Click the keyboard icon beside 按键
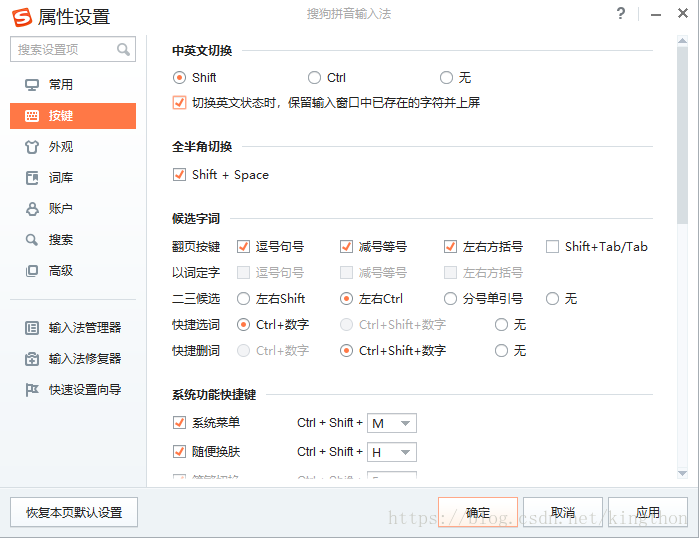This screenshot has height=538, width=699. point(32,116)
